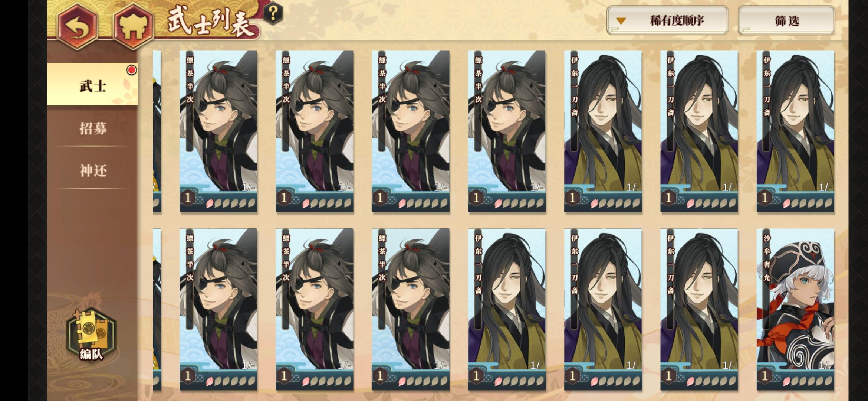868x401 pixels.
Task: Expand the 稀有度顺序 sort dropdown
Action: [667, 20]
